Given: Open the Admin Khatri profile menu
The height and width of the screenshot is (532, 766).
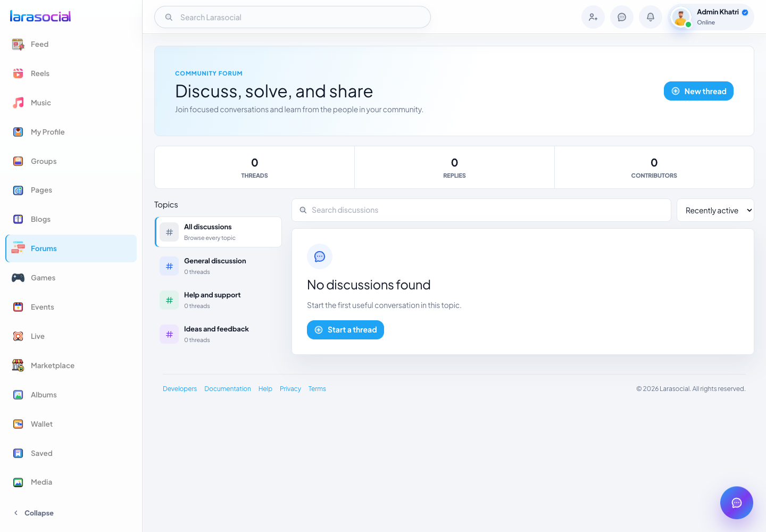Looking at the screenshot, I should pos(711,17).
